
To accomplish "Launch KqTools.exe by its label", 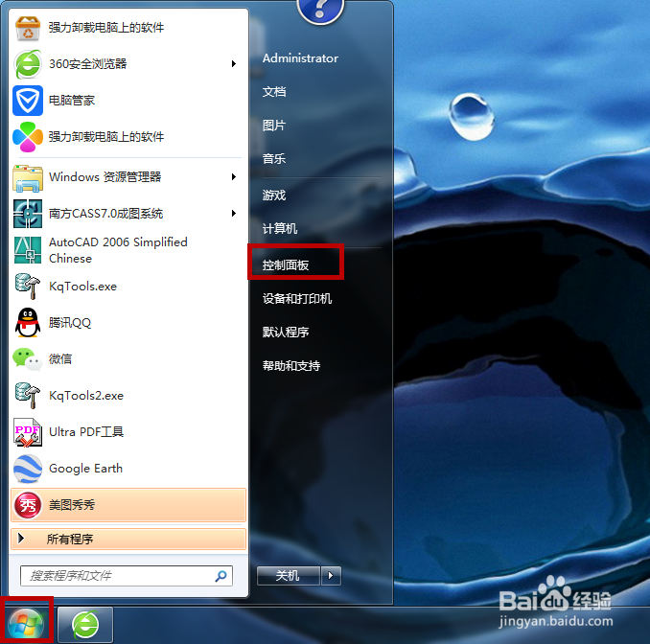I will (82, 287).
